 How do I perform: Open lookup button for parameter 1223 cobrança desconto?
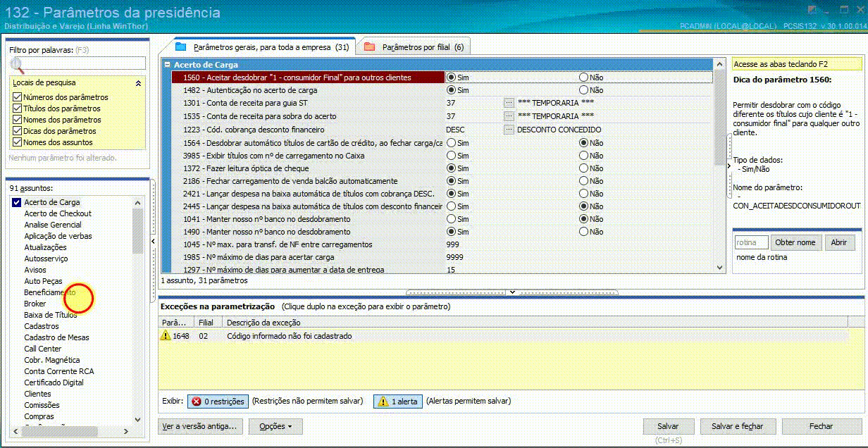pyautogui.click(x=509, y=129)
